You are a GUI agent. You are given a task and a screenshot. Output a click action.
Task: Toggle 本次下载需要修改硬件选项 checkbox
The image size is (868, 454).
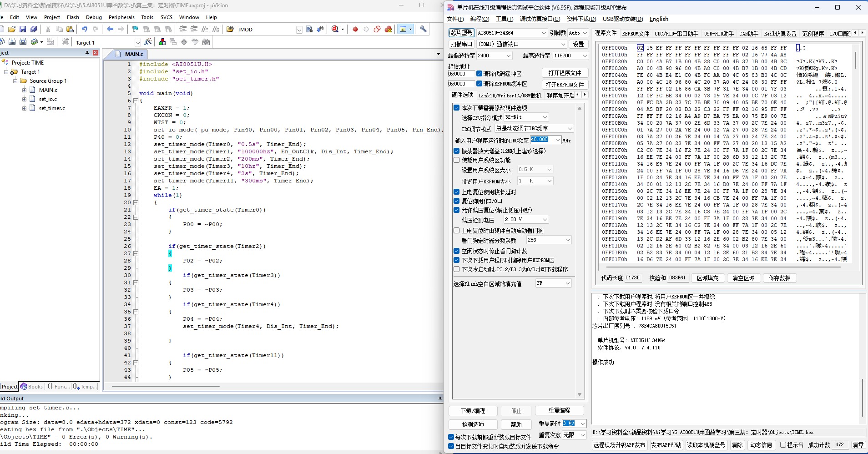point(457,108)
